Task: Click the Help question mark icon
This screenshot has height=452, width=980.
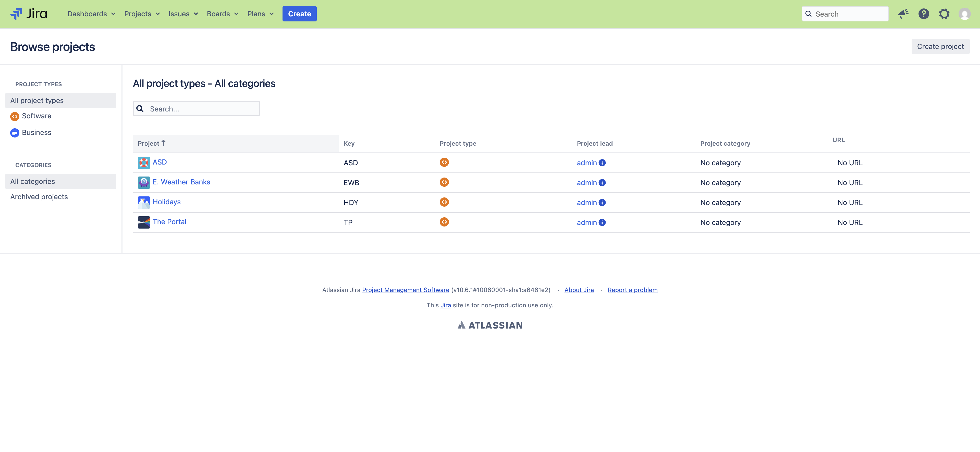Action: coord(924,14)
